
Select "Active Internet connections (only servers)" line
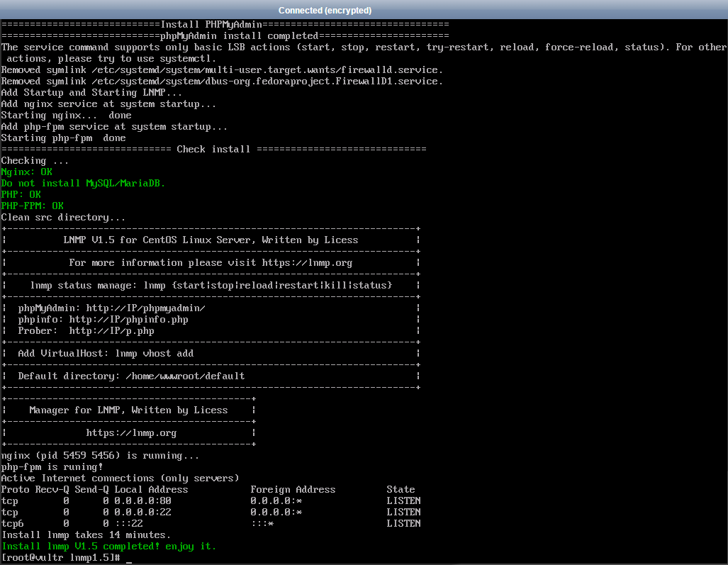(121, 479)
